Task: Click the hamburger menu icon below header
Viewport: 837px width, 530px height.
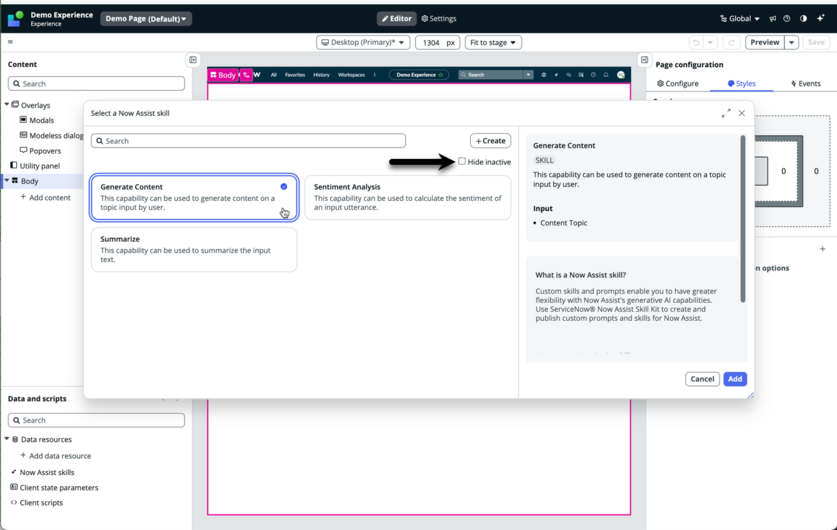Action: (10, 42)
